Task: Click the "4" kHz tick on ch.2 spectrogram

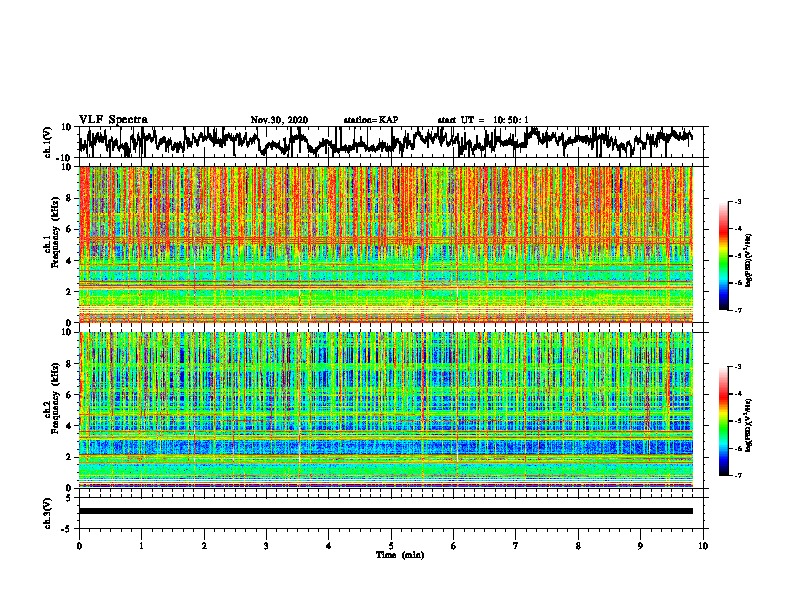Action: coord(69,426)
